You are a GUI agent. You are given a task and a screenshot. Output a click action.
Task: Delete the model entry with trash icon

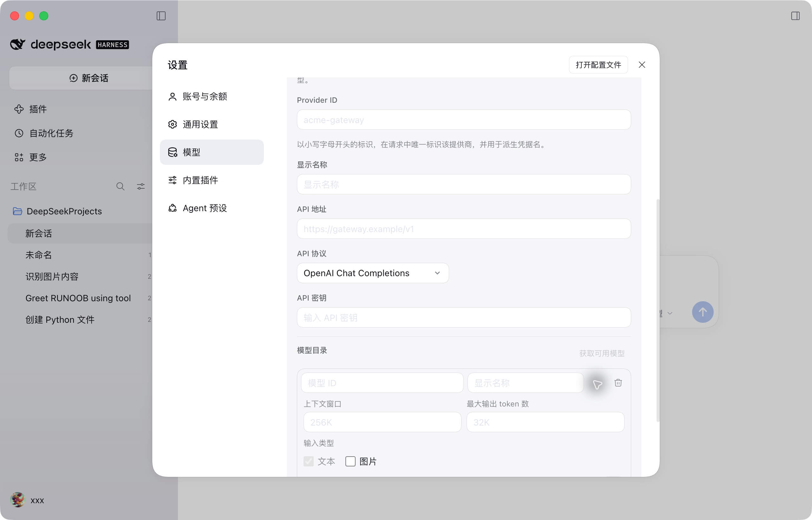pos(618,383)
